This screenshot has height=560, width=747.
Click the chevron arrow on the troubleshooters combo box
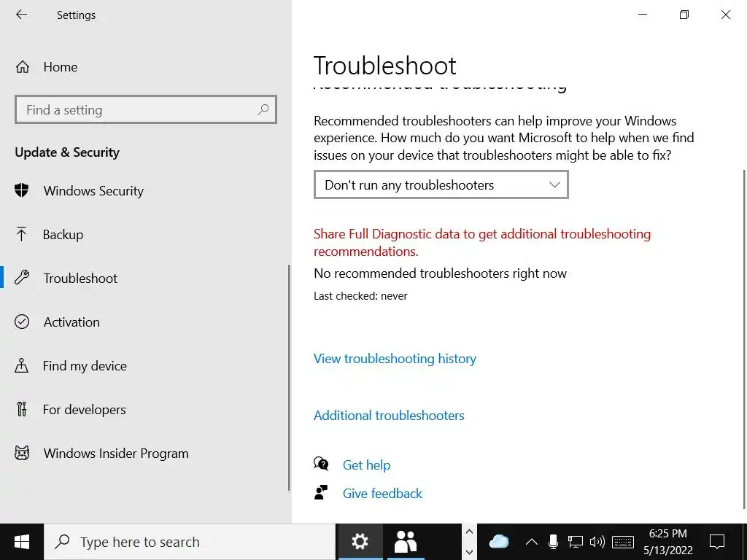(x=554, y=184)
